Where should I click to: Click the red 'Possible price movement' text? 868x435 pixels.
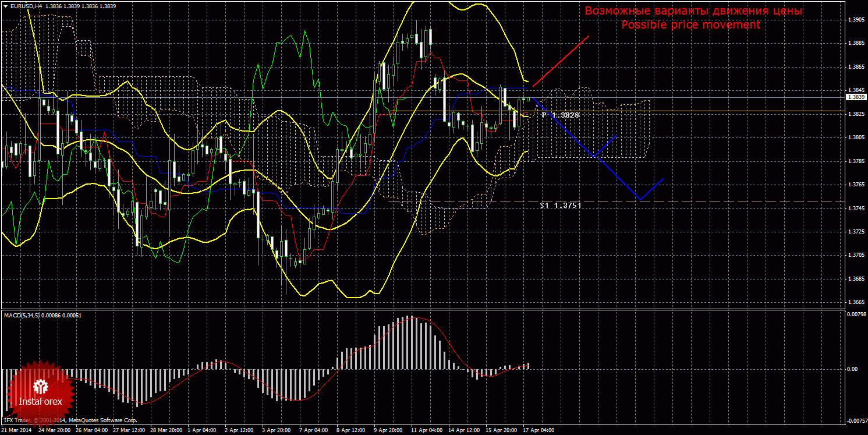click(690, 24)
